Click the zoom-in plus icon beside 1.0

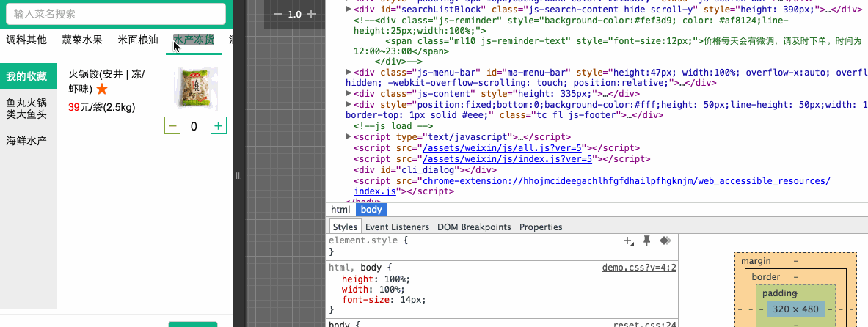(311, 14)
